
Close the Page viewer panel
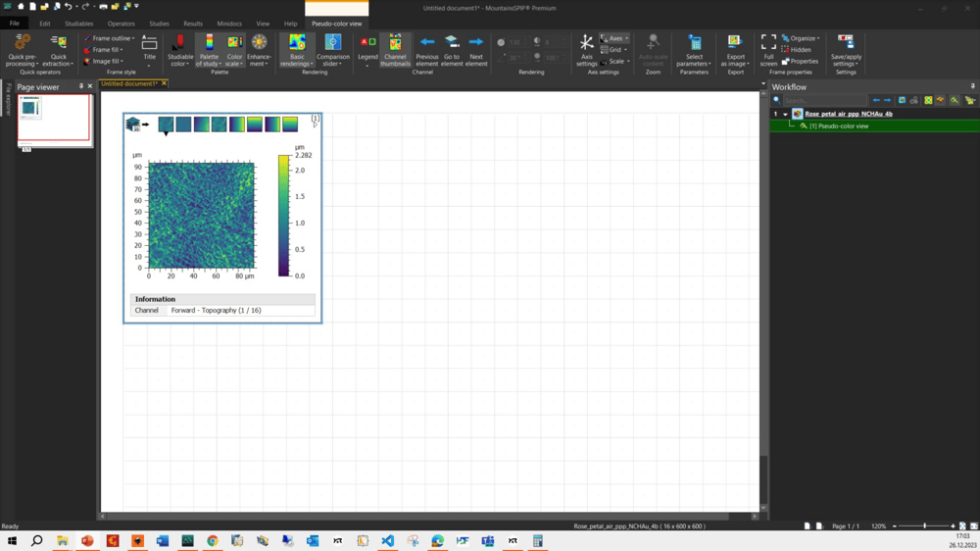click(x=90, y=86)
